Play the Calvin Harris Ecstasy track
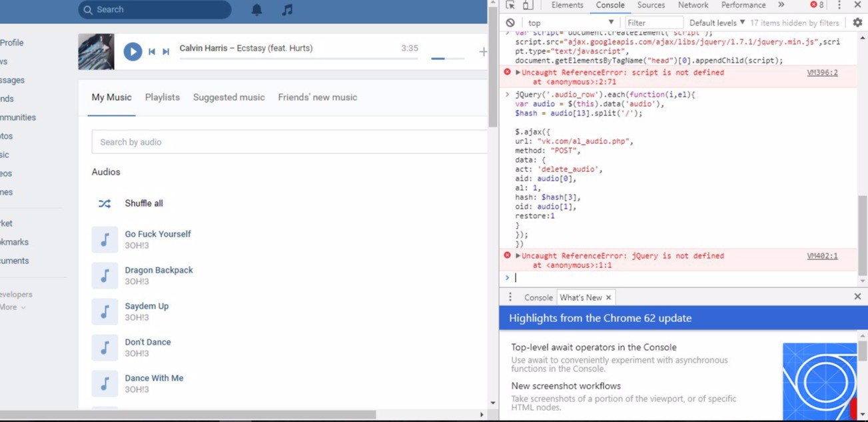Screen dimensions: 868x422 [133, 51]
